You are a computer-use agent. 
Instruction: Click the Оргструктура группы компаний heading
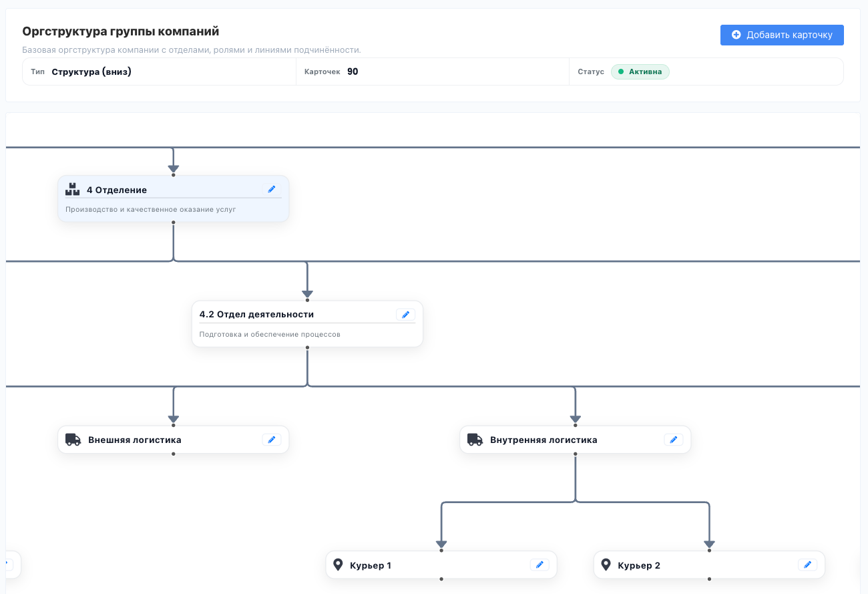(x=121, y=31)
